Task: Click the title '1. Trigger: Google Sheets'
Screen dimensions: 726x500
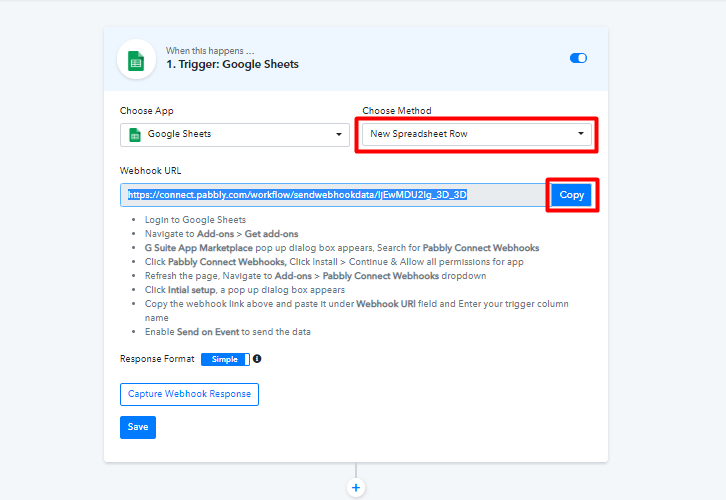Action: [232, 64]
